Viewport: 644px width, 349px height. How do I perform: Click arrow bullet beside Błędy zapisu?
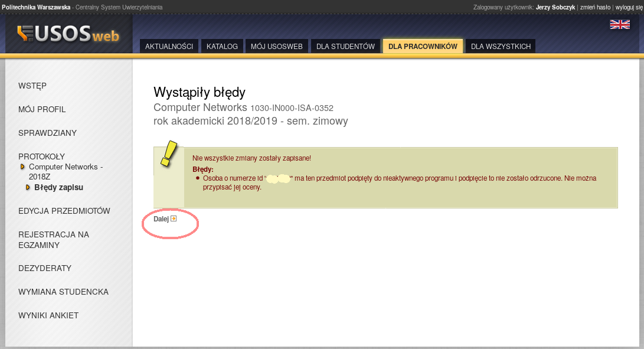point(28,188)
